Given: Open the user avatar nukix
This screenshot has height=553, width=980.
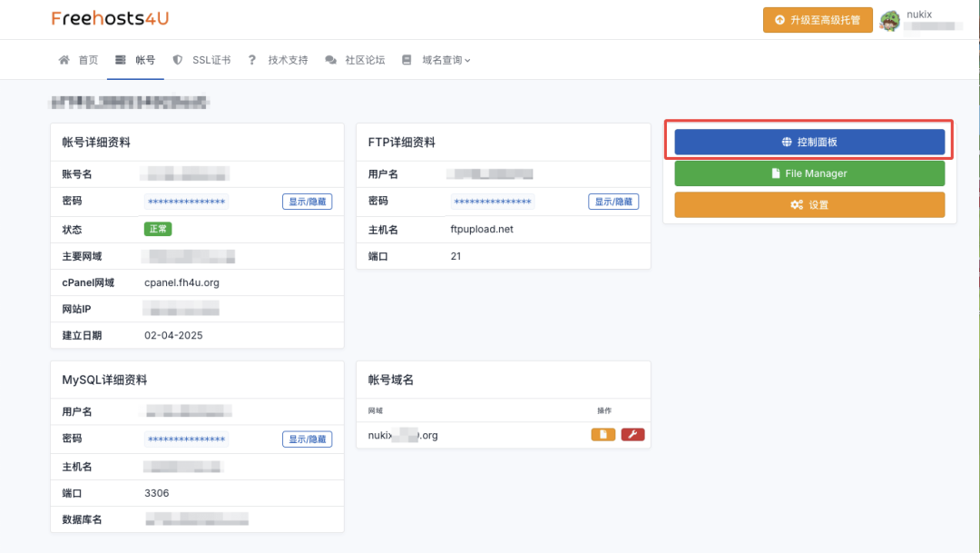Looking at the screenshot, I should coord(889,21).
